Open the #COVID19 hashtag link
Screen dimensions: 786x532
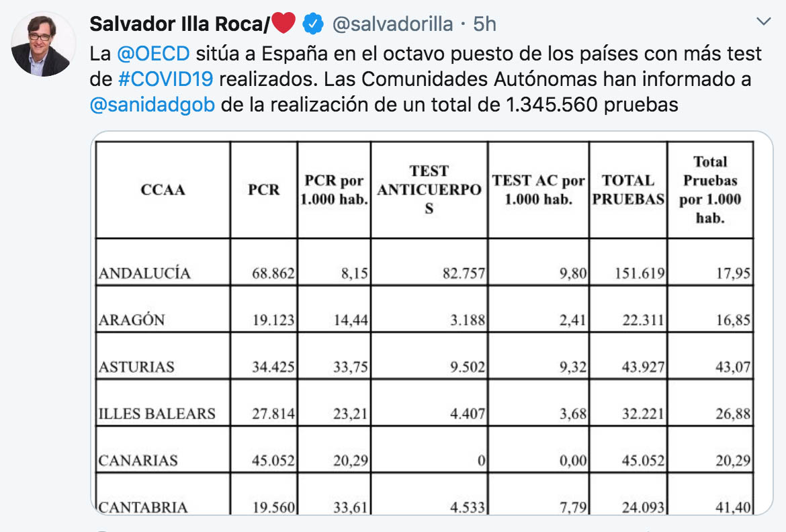click(166, 79)
